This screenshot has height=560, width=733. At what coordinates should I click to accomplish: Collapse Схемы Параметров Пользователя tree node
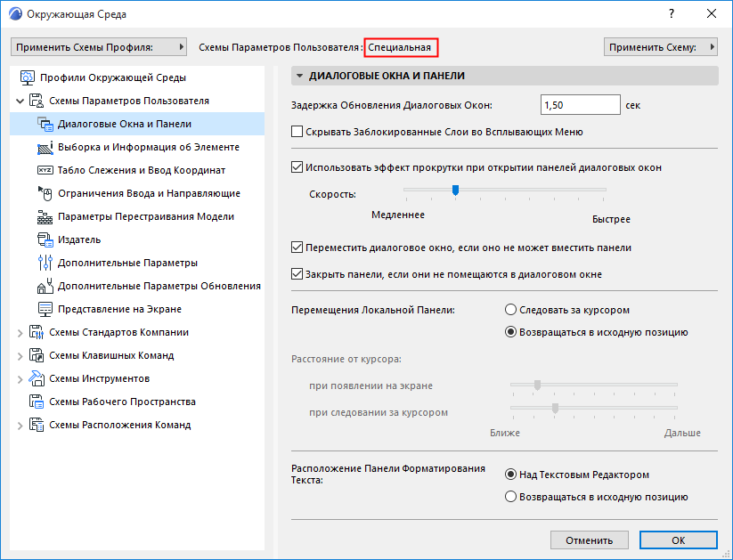(20, 101)
